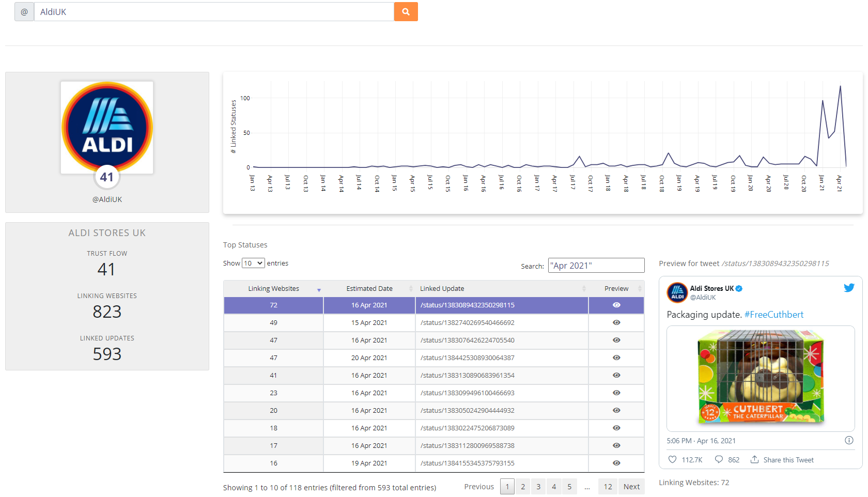Click the Trust Flow badge under logo
The width and height of the screenshot is (868, 497).
point(107,177)
